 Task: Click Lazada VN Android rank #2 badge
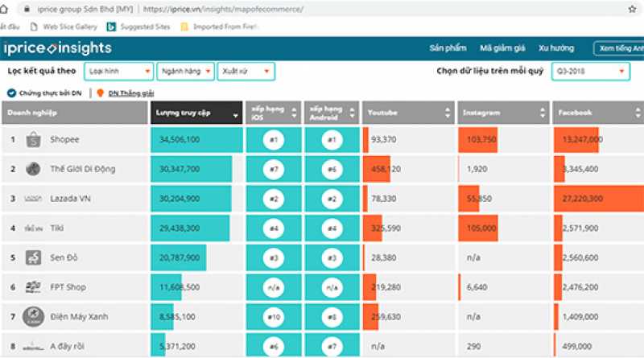point(332,199)
